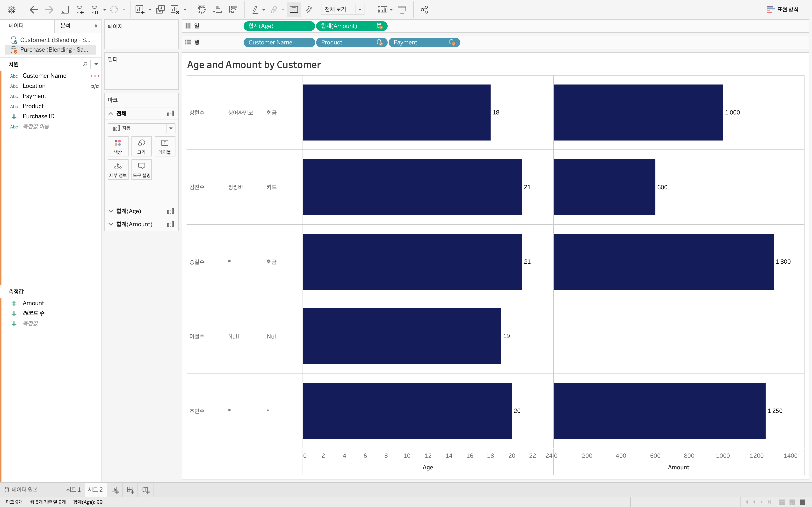This screenshot has width=812, height=507.
Task: Click the Presentation mode icon
Action: click(402, 10)
